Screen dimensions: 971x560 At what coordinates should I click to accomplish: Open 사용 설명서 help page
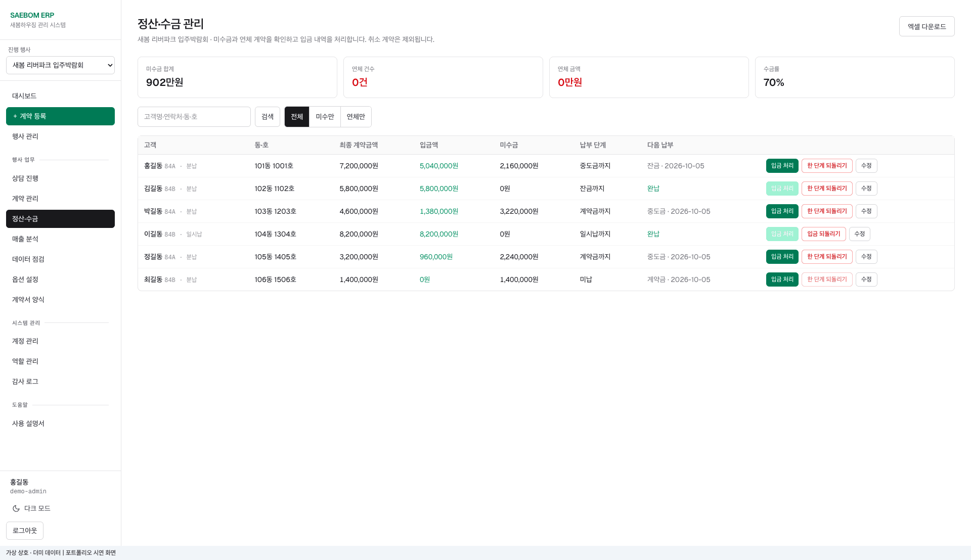[60, 424]
